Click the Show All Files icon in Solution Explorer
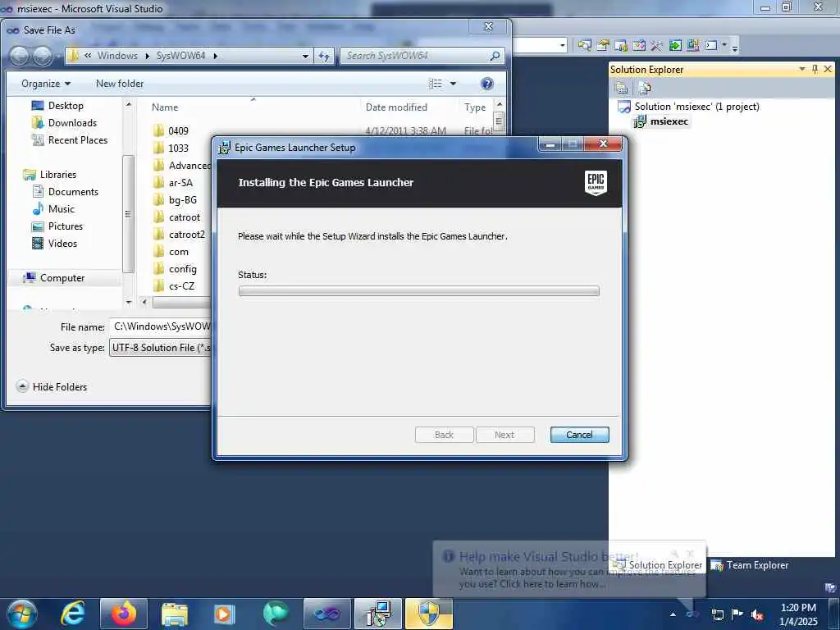This screenshot has width=840, height=630. (x=645, y=87)
